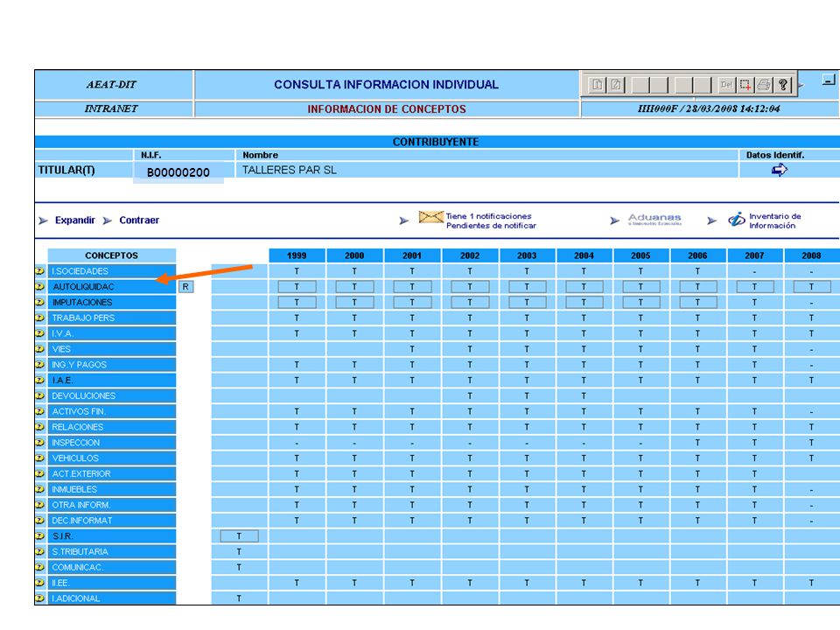Click the yellow icon beside I.SOCIEDADES
Screen dimensions: 840x630
39,271
